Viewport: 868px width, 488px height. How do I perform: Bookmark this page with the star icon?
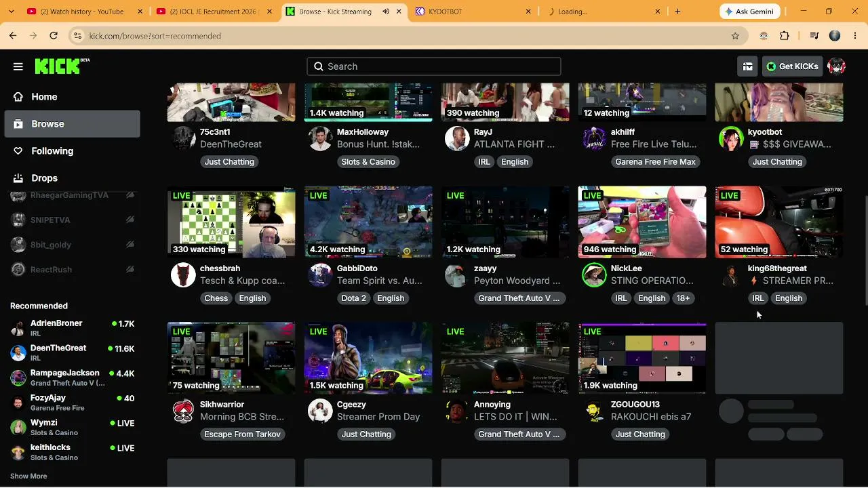point(735,36)
